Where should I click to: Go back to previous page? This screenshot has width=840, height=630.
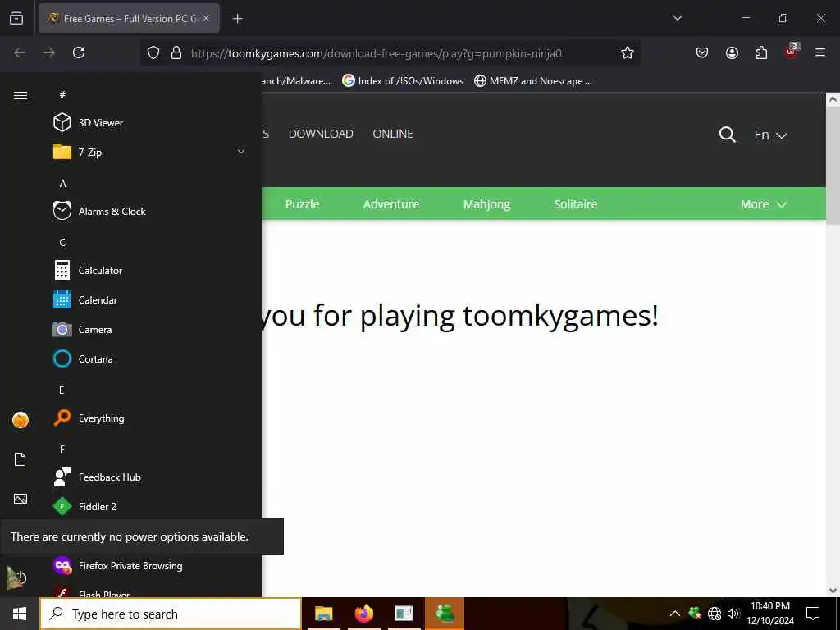pos(20,52)
